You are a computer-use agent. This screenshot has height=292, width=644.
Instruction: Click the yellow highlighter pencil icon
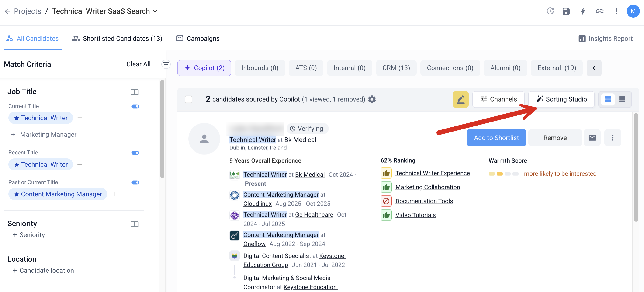460,99
